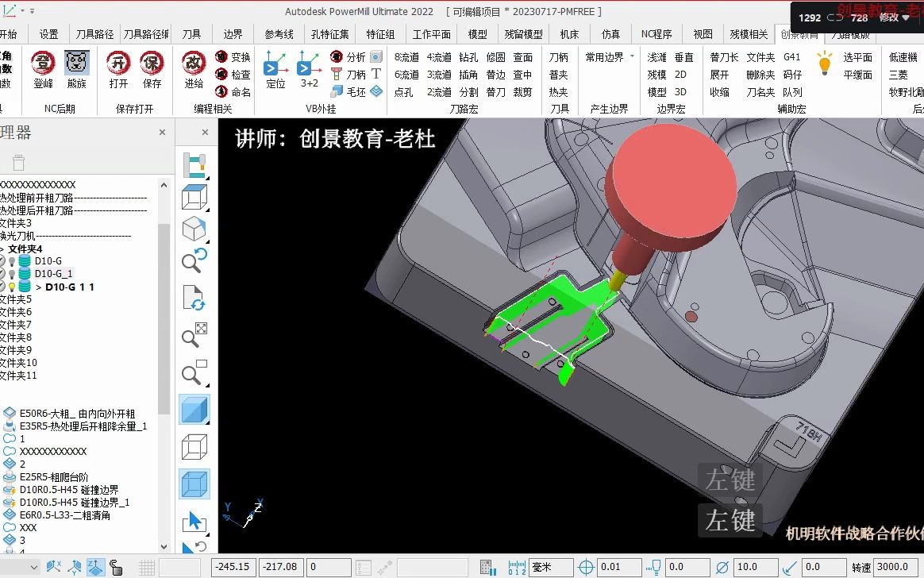The image size is (924, 578).
Task: Toggle the wireframe model view icon
Action: coord(194,447)
